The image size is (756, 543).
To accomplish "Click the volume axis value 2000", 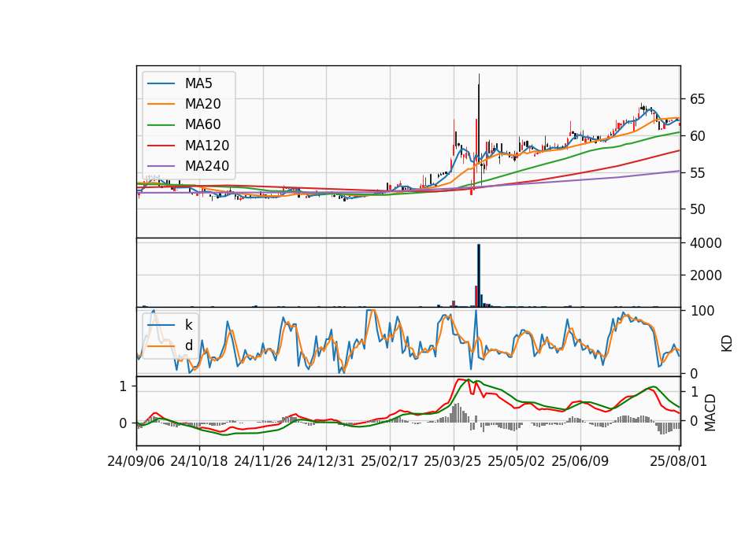I will (706, 275).
